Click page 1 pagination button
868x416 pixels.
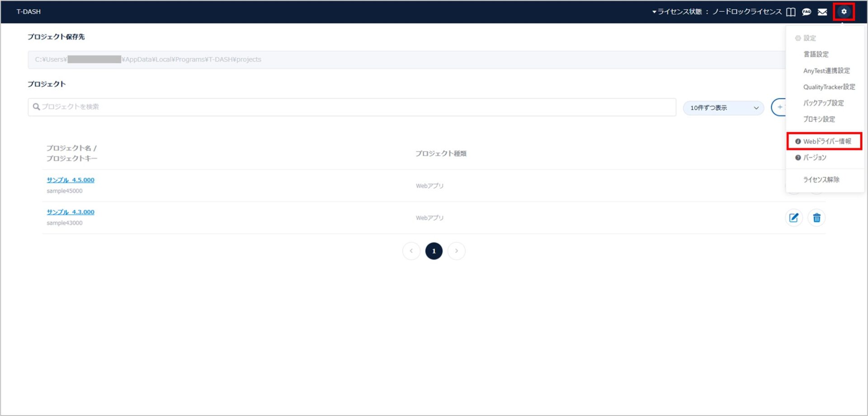[x=434, y=251]
